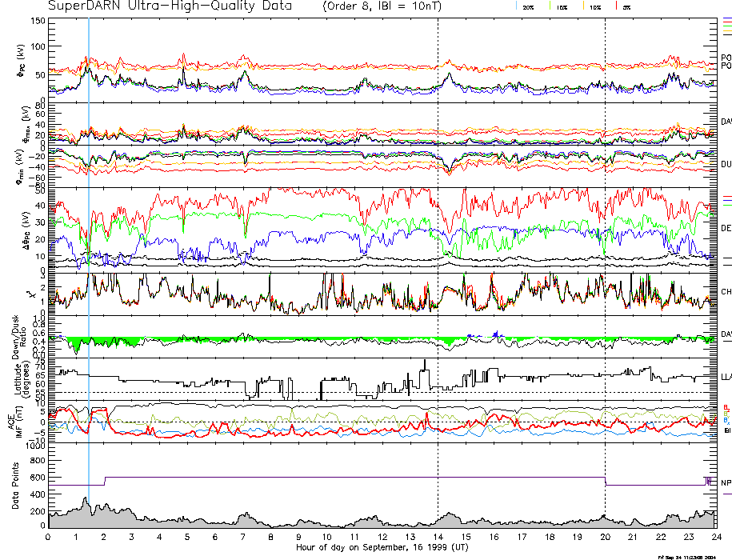This screenshot has height=560, width=732.
Task: Click the IBI legend label at right edge
Action: coord(727,430)
